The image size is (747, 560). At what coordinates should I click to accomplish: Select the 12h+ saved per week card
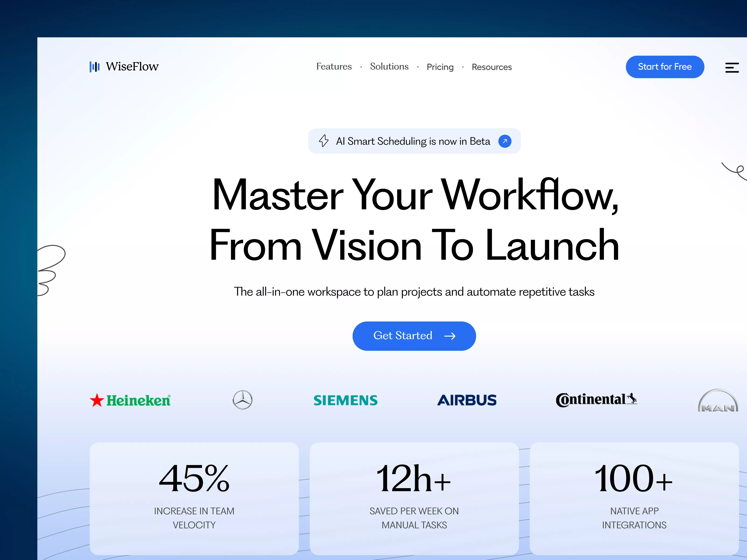[x=414, y=498]
